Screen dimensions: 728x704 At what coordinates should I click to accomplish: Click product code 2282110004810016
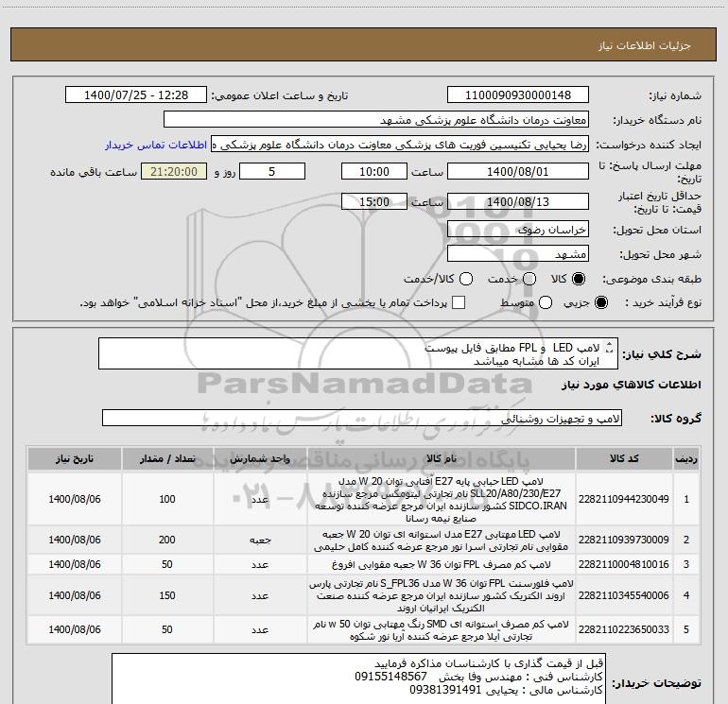click(624, 564)
